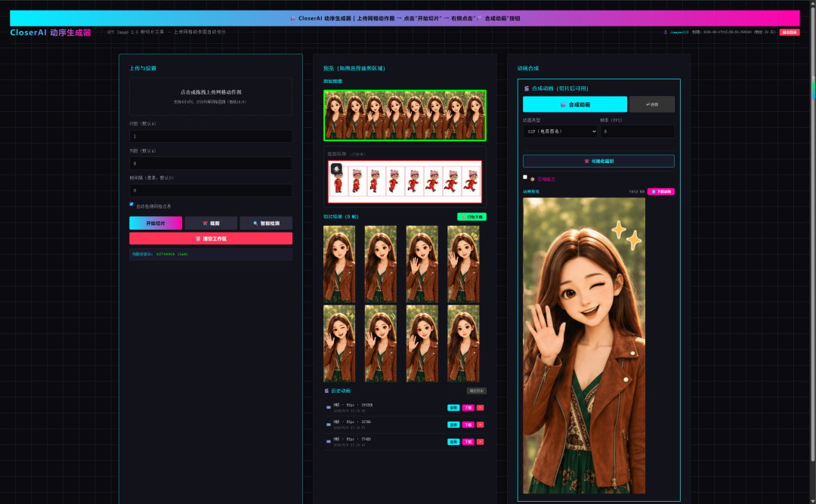Select the first sliced frame thumbnail

point(339,264)
